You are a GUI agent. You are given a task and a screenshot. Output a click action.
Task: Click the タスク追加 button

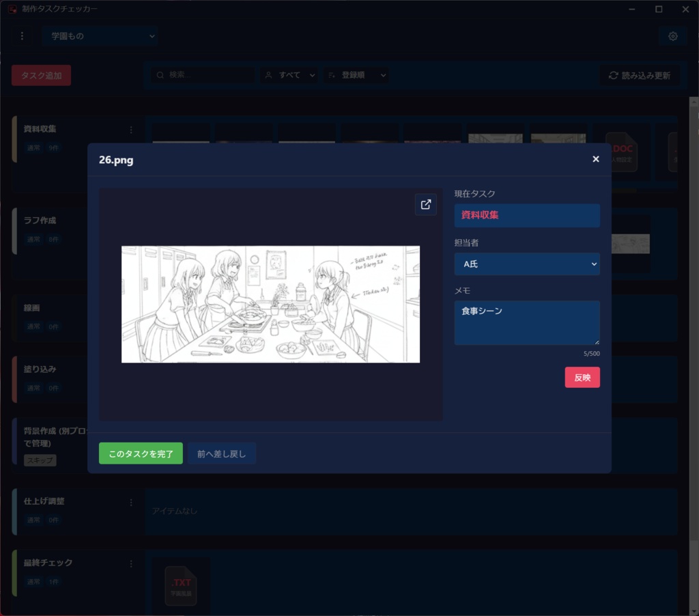click(41, 76)
